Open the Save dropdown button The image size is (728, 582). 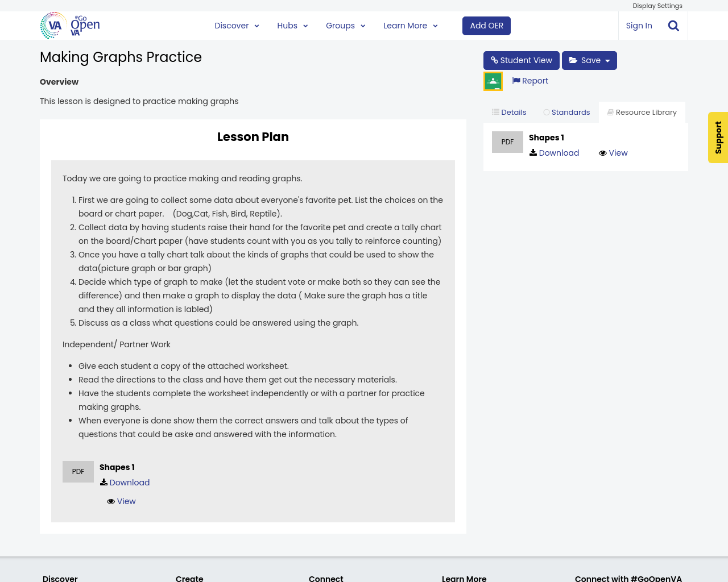(x=589, y=60)
